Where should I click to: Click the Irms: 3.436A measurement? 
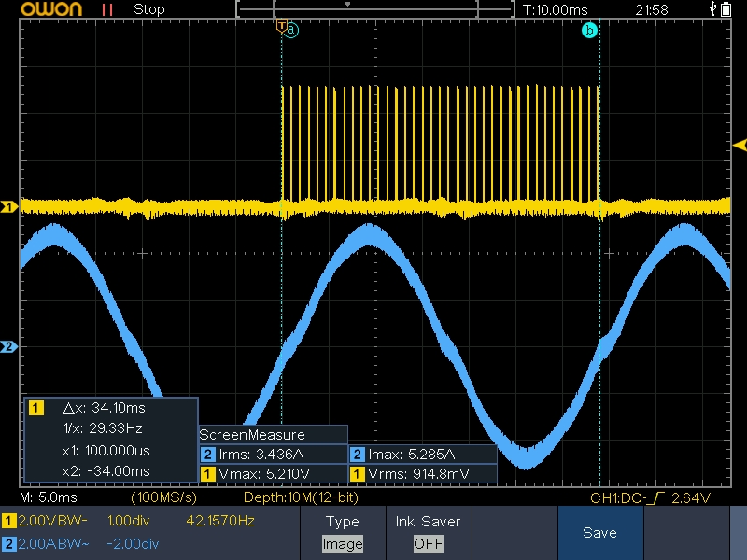(x=261, y=455)
